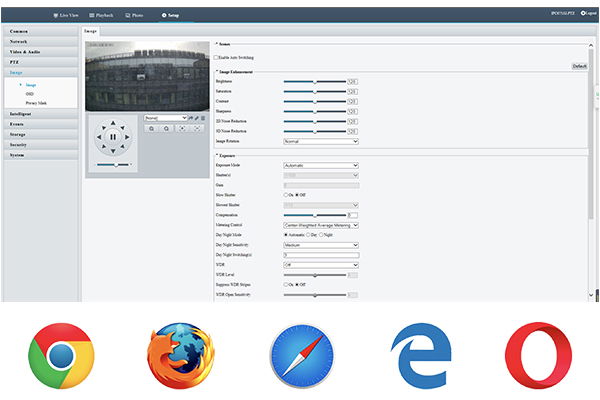Click the Brightness slider
Image resolution: width=600 pixels, height=400 pixels.
coord(315,82)
